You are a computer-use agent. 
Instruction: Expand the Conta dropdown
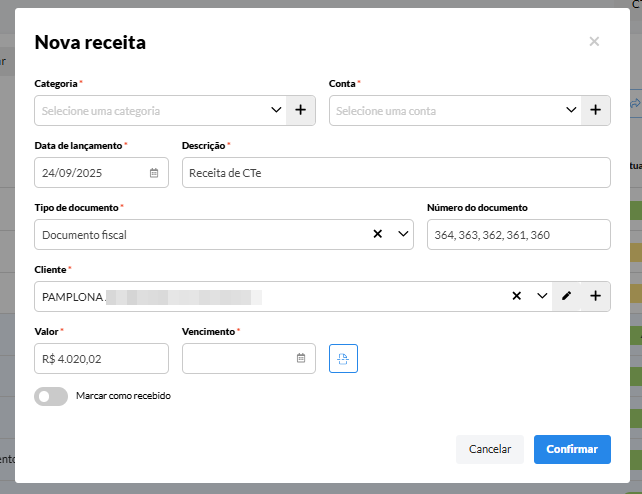pos(571,110)
